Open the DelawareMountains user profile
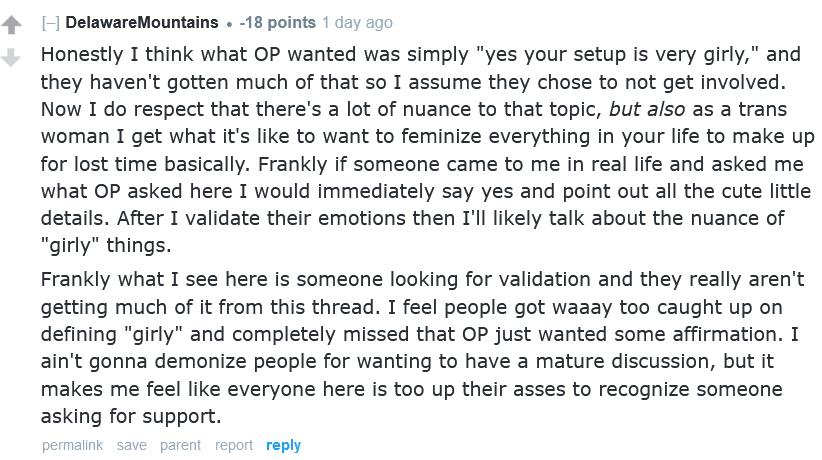The image size is (822, 460). (141, 22)
